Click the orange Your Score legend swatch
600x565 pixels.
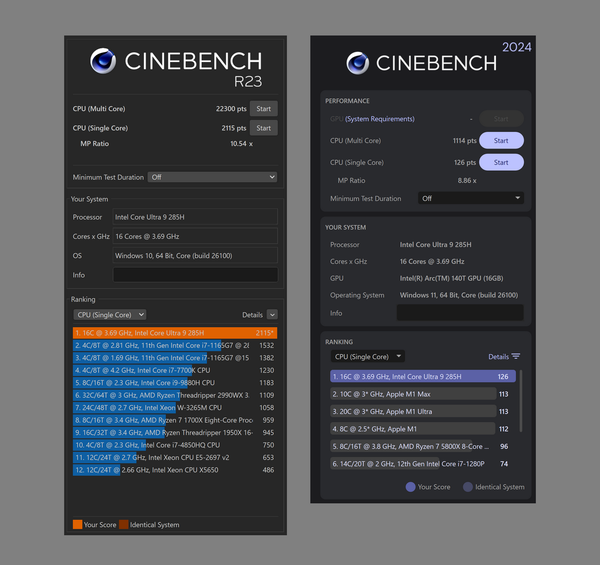tap(77, 524)
